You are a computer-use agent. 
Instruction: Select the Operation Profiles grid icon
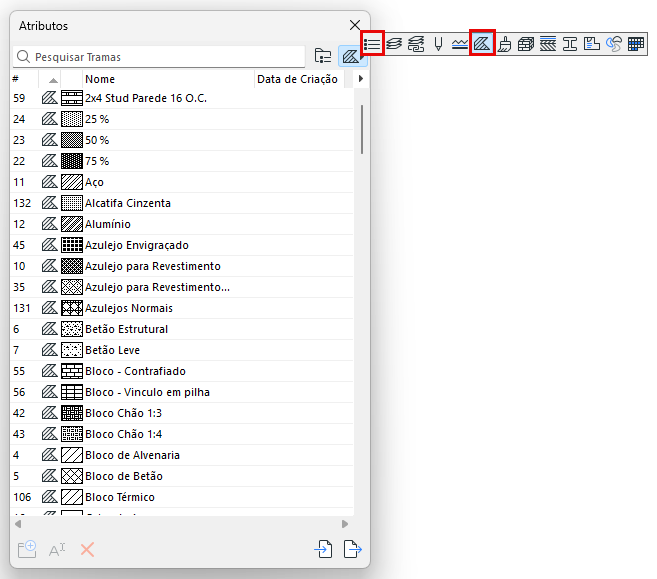pos(636,44)
